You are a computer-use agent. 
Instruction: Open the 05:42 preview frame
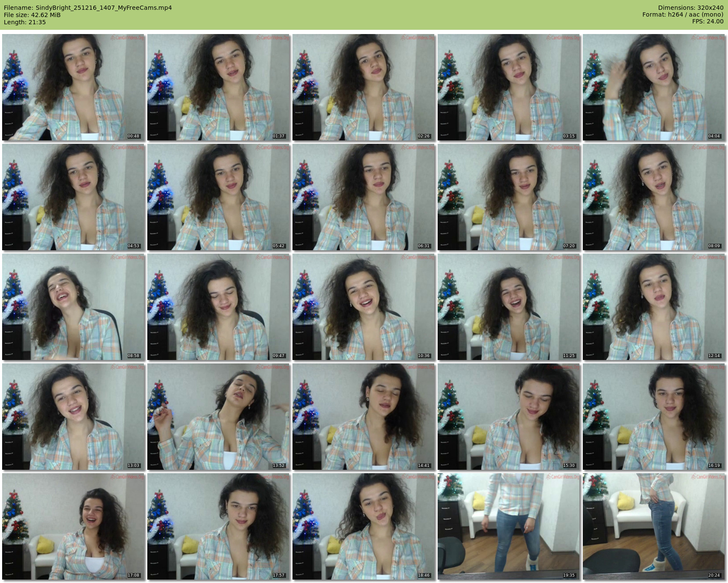(218, 197)
